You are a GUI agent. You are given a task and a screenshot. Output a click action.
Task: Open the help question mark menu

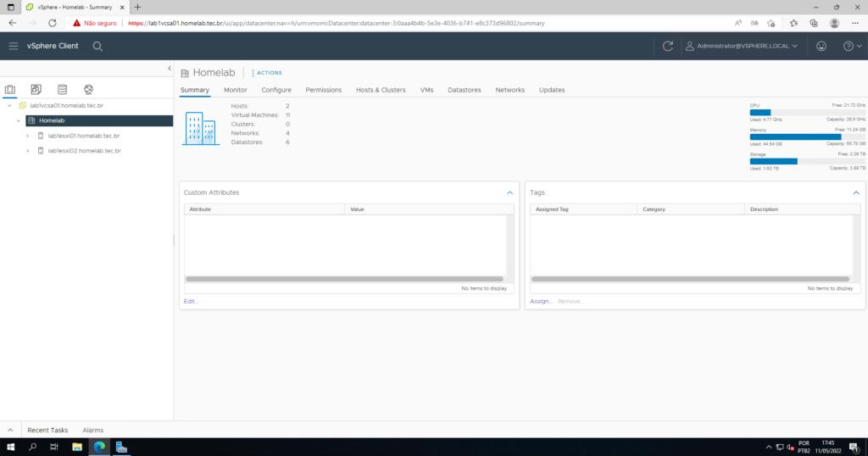tap(852, 46)
